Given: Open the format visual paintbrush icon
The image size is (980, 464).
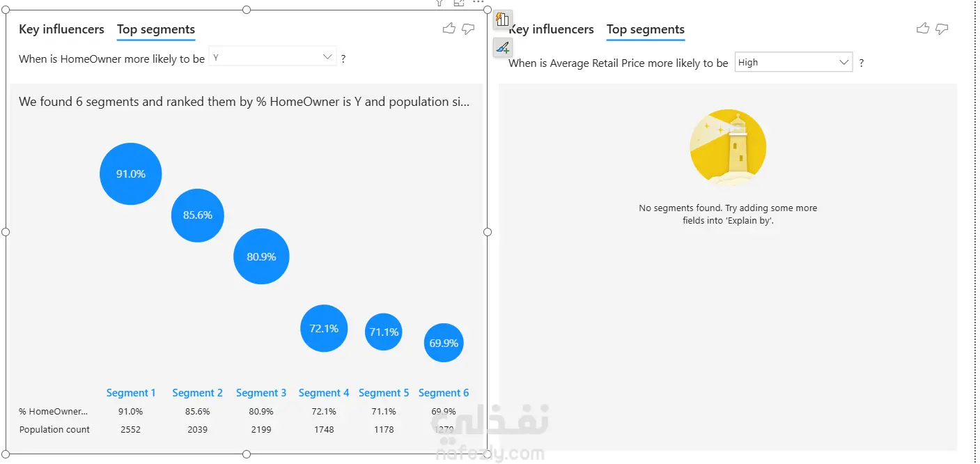Looking at the screenshot, I should (x=503, y=48).
